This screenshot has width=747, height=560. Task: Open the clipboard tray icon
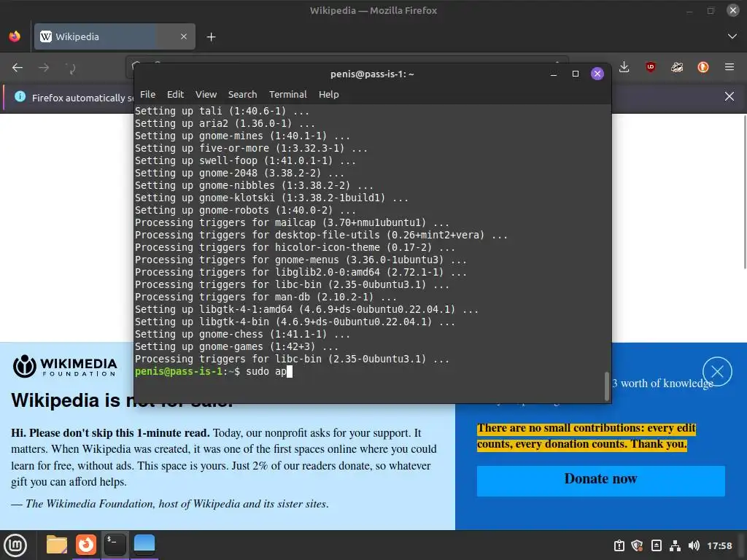click(619, 545)
